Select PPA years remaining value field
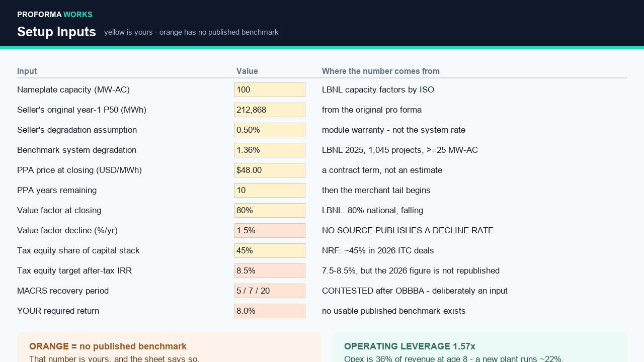 pyautogui.click(x=270, y=190)
